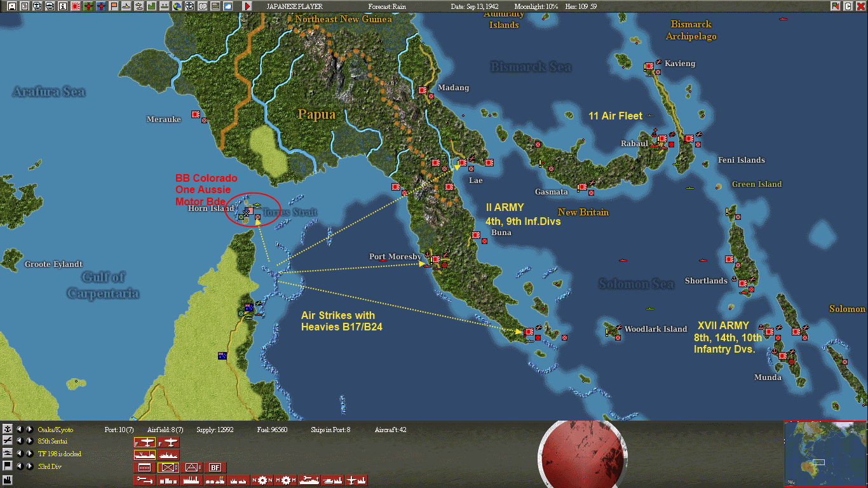Click the factory icon in bottom-left panel
Image resolution: width=868 pixels, height=488 pixels.
tap(8, 479)
